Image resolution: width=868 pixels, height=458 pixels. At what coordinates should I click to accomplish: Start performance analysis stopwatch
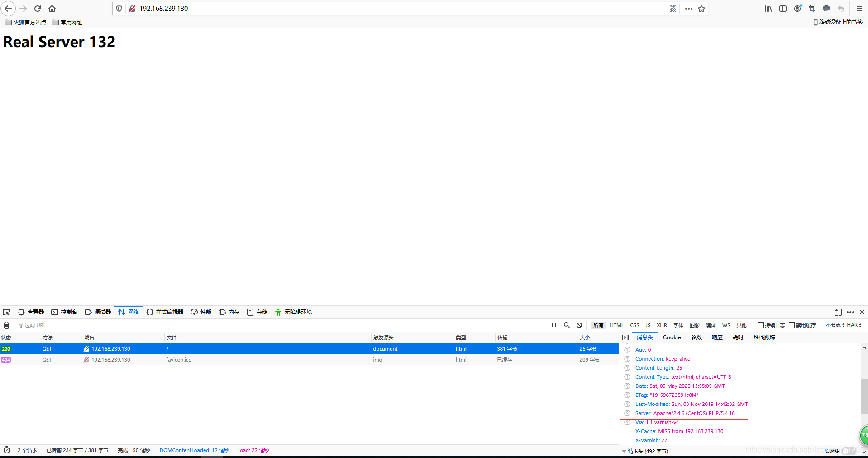tap(7, 450)
